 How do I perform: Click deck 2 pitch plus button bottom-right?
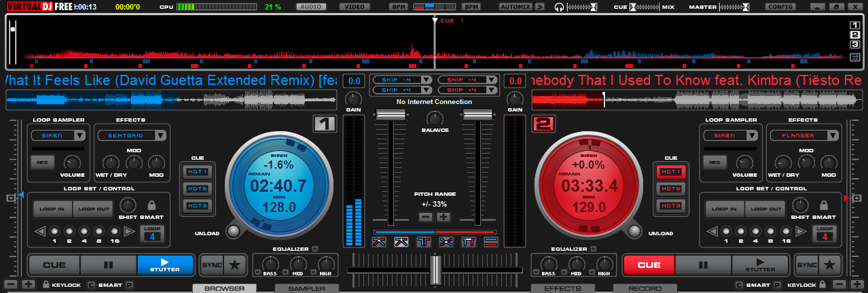point(856,283)
